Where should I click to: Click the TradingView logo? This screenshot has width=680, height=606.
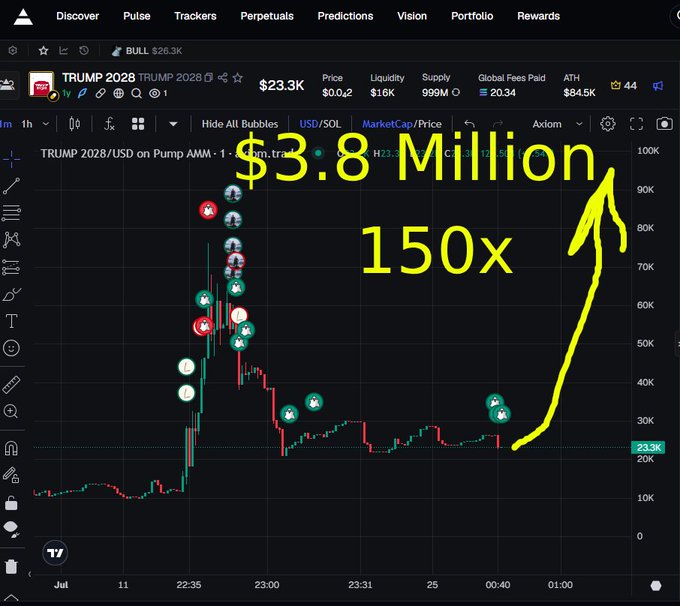click(55, 553)
